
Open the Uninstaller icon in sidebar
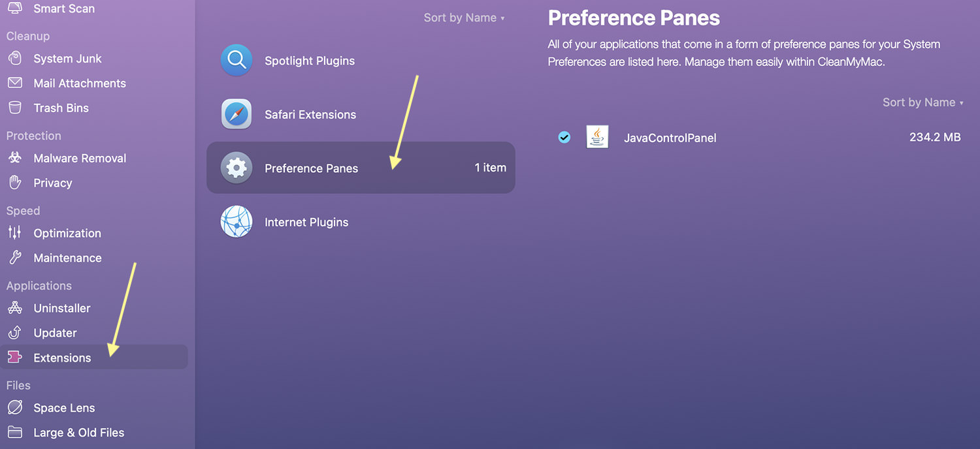pyautogui.click(x=14, y=308)
